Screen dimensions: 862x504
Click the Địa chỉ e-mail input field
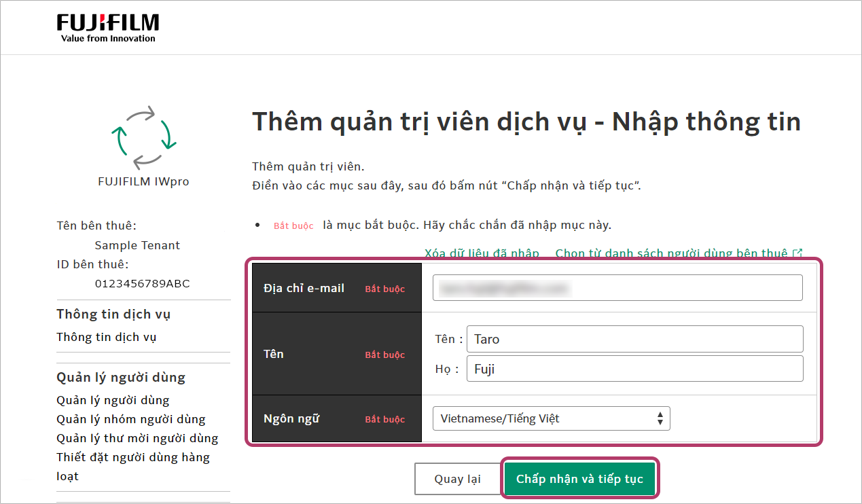tap(617, 287)
